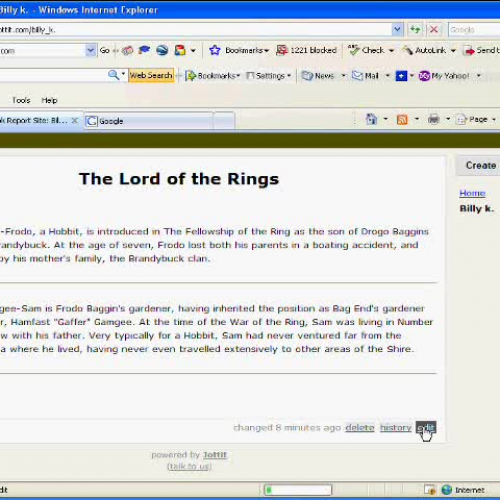Viewport: 500px width, 500px height.
Task: Click the graduation cap Scholar icon
Action: click(x=144, y=50)
